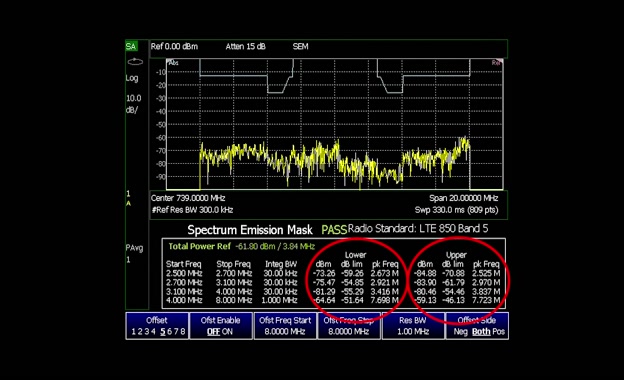This screenshot has height=380, width=624.
Task: Click the -10 y-axis label
Action: pos(161,72)
